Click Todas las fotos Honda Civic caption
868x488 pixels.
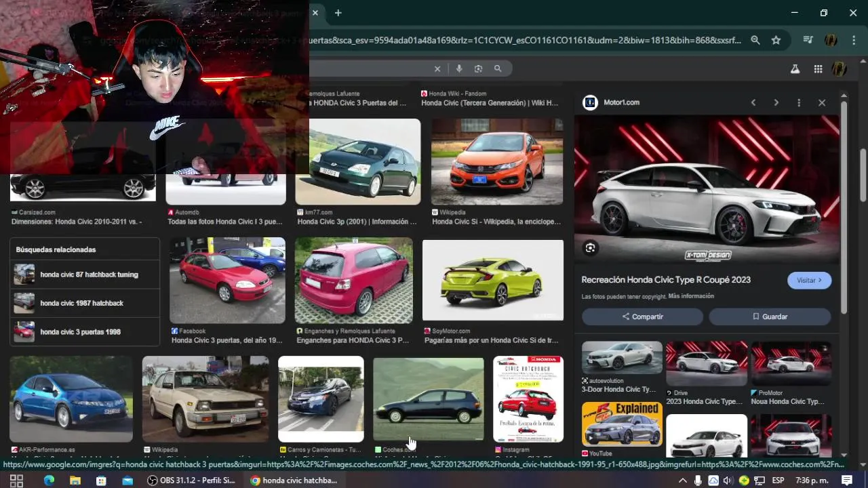coord(225,222)
